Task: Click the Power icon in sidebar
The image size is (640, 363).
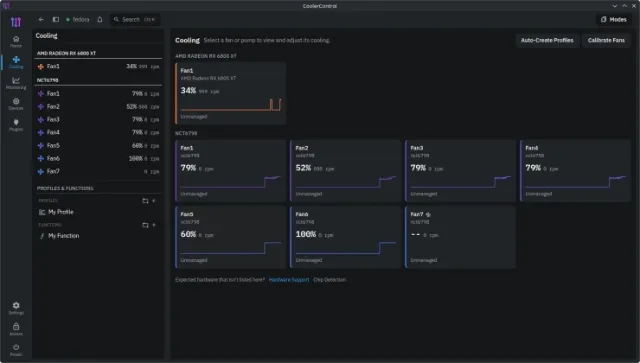Action: 16,350
